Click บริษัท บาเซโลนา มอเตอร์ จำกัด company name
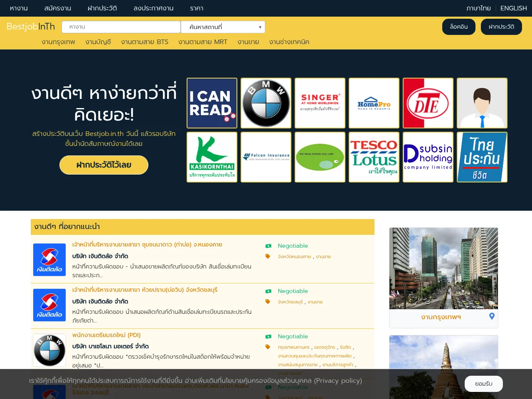532x399 pixels. coord(111,346)
